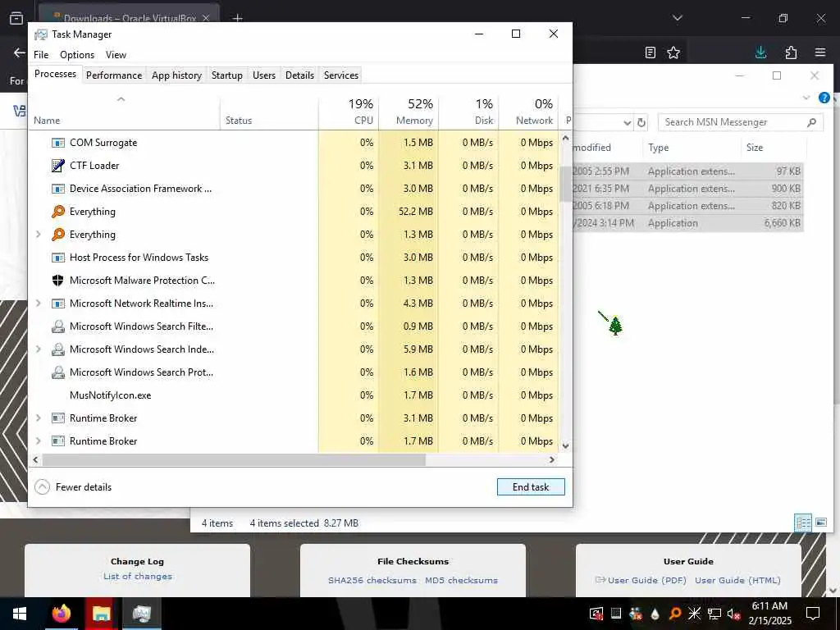
Task: Expand the first Runtime Broker group
Action: (x=38, y=418)
